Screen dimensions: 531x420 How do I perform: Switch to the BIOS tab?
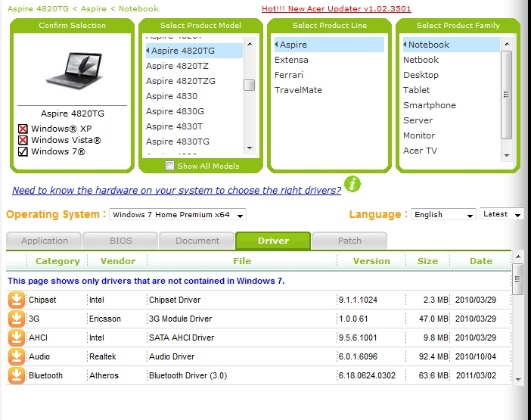(x=120, y=241)
